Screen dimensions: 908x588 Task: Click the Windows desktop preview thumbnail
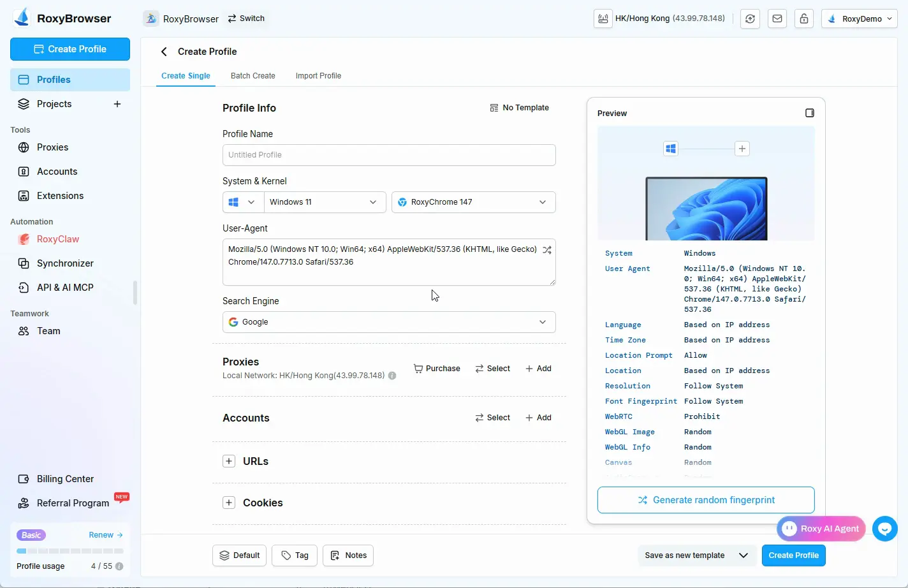point(707,209)
